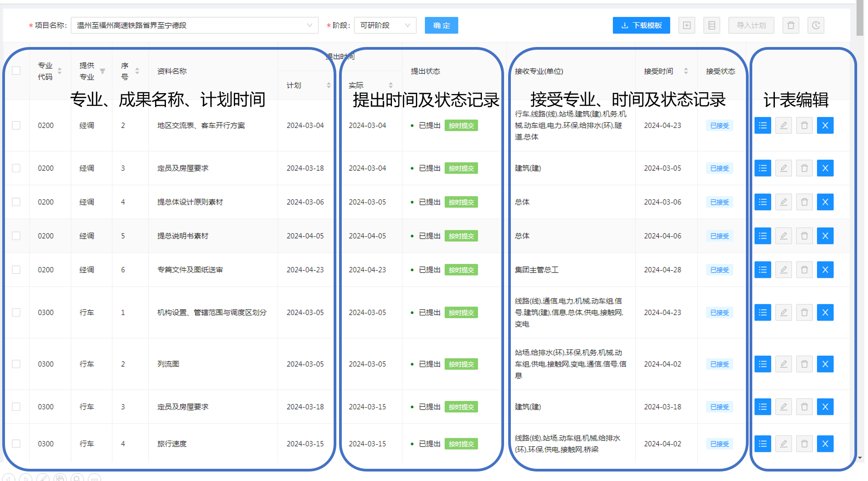868x481 pixels.
Task: Click the storage list icon beside 导入计划
Action: click(x=712, y=25)
